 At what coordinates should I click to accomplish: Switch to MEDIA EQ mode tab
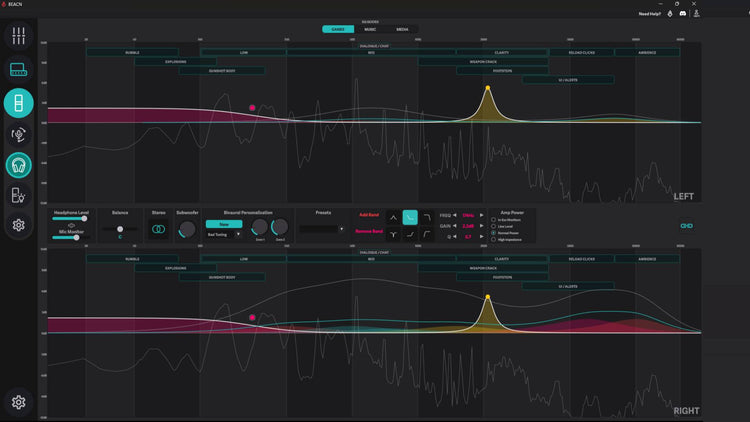tap(402, 30)
